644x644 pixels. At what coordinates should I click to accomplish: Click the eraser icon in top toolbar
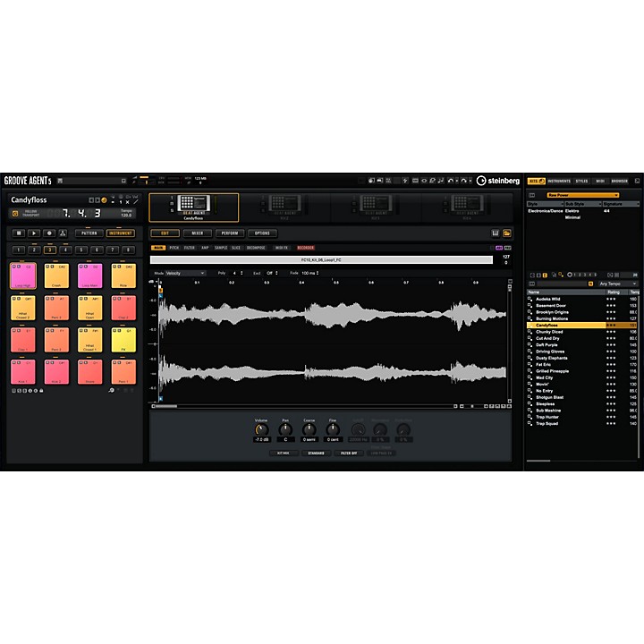tap(432, 181)
